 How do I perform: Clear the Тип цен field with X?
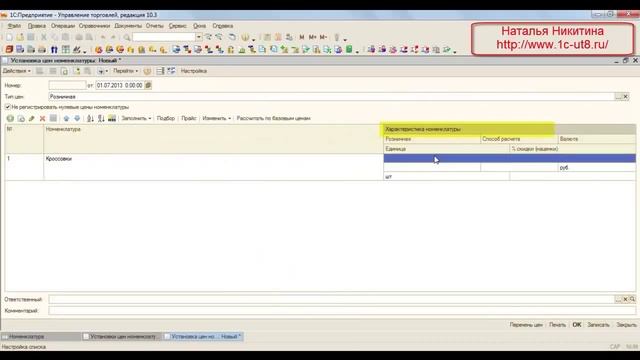pos(626,97)
